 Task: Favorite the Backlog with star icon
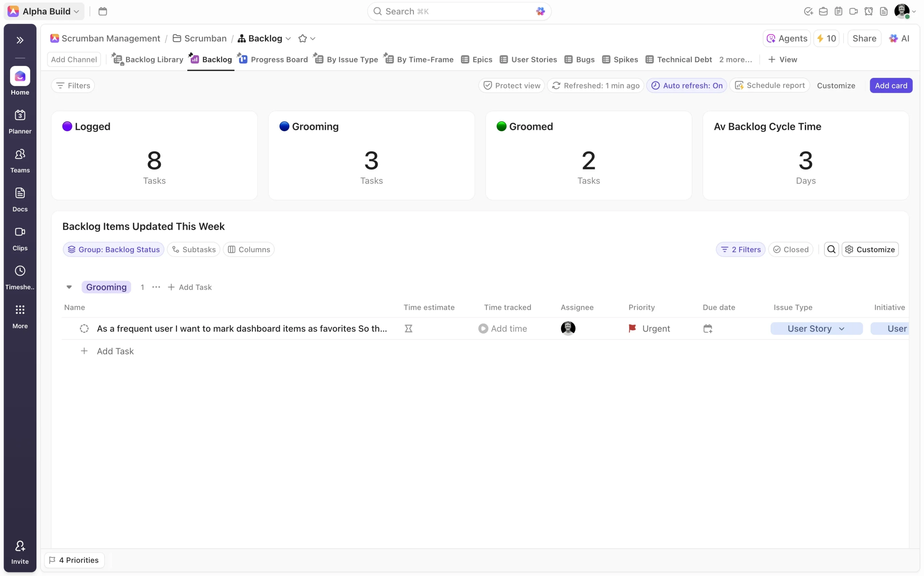[302, 39]
